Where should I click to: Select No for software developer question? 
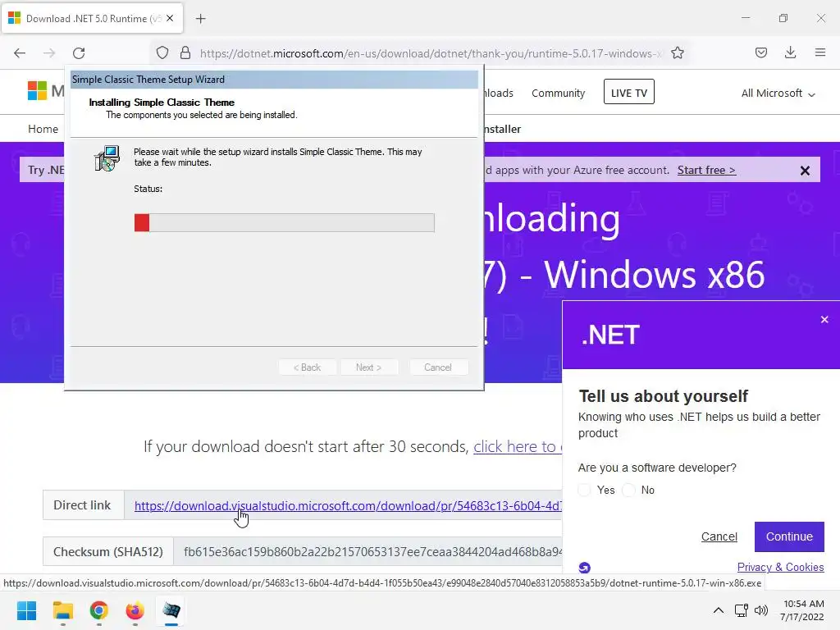pyautogui.click(x=629, y=490)
